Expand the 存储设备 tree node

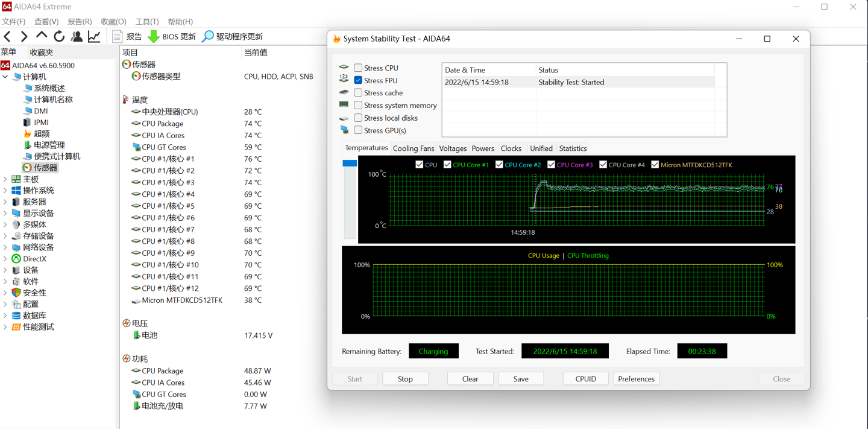click(5, 236)
